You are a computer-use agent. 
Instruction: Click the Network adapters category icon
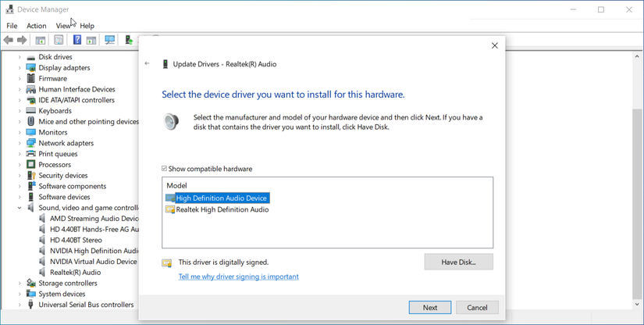(x=30, y=143)
